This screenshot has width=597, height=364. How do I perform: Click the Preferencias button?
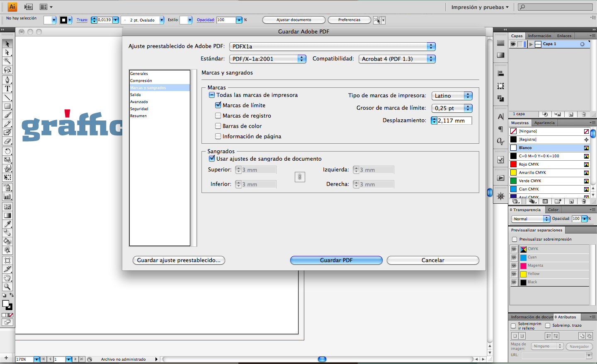349,20
